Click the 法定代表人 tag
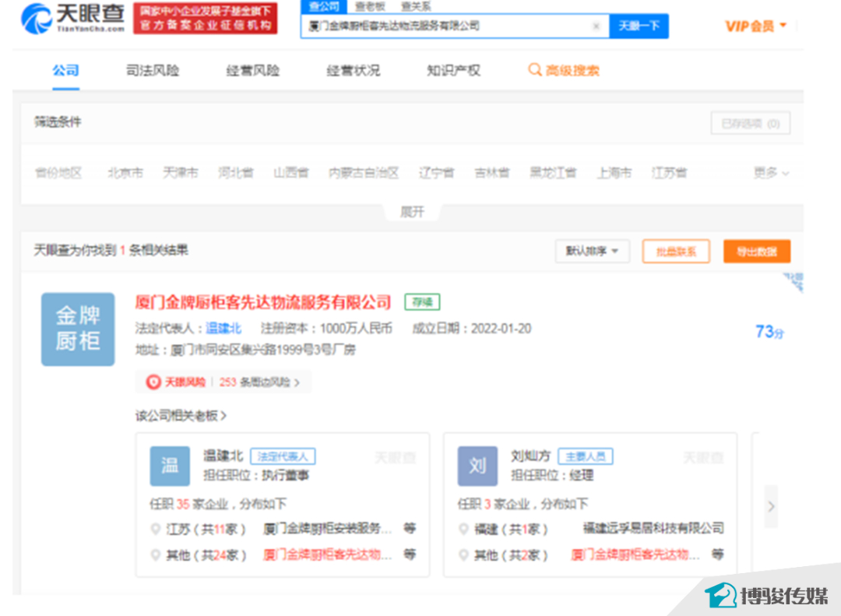The height and width of the screenshot is (616, 841). pyautogui.click(x=283, y=456)
